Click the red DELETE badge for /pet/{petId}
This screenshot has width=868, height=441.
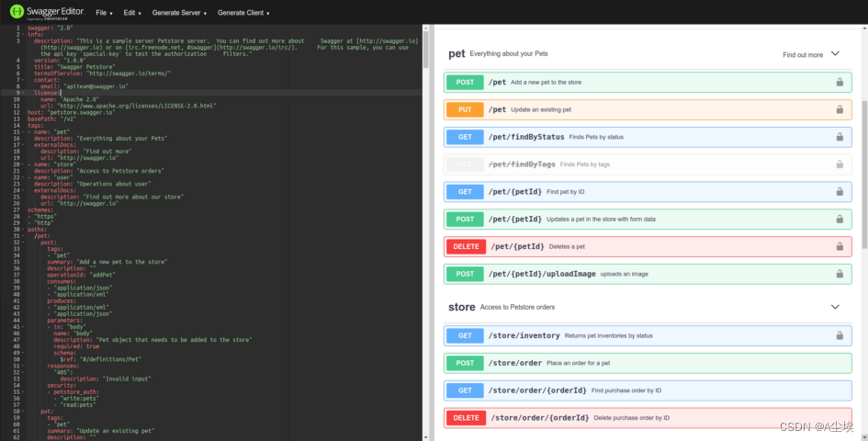(x=466, y=246)
